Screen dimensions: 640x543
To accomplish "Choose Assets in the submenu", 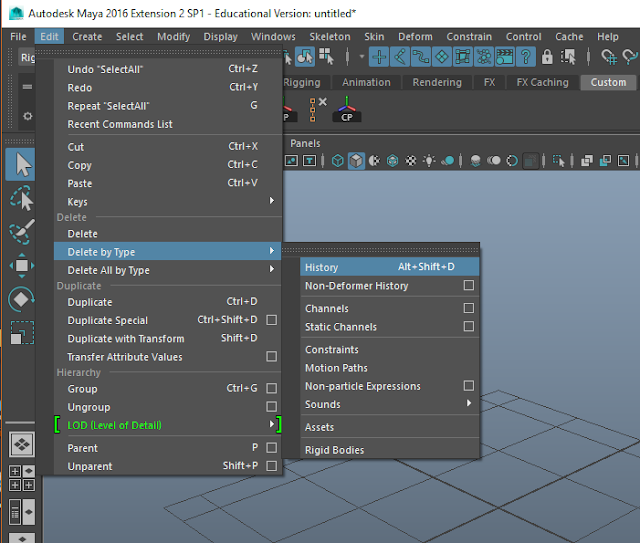I will 390,427.
